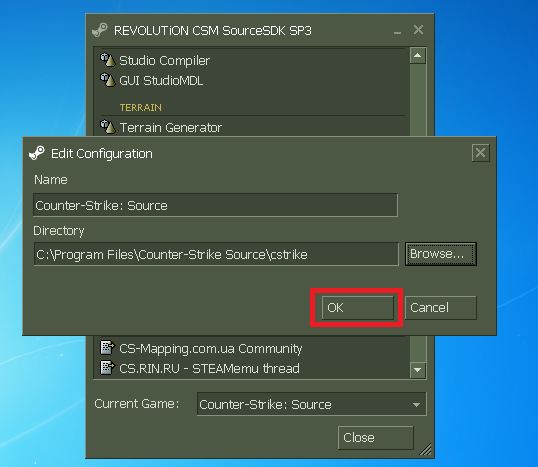Click the Close button in the SourceSDK window
This screenshot has height=467, width=538.
(376, 437)
